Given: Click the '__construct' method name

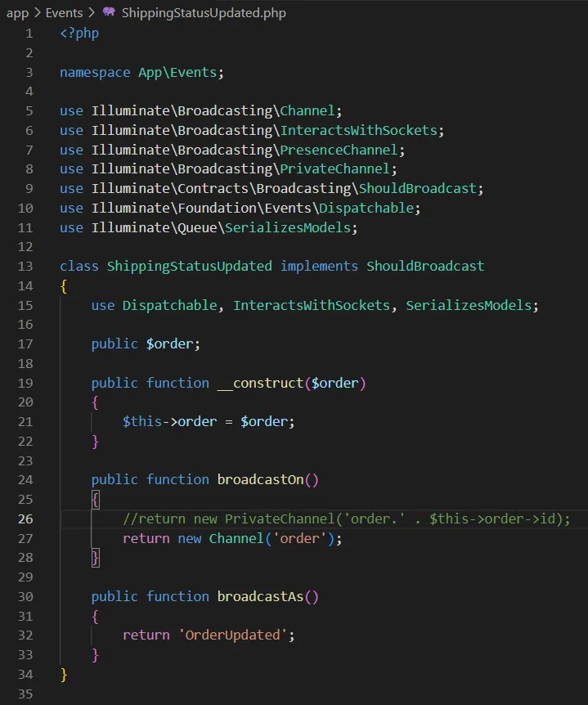Looking at the screenshot, I should point(260,383).
